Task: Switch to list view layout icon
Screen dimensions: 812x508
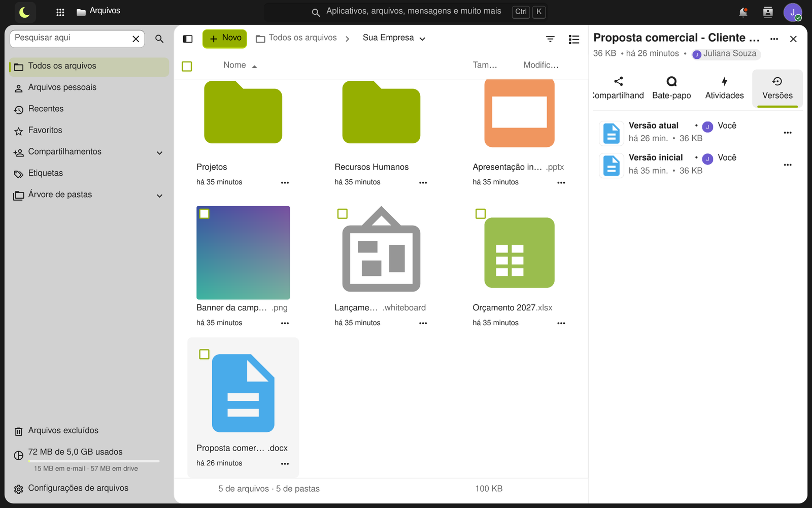Action: 574,39
